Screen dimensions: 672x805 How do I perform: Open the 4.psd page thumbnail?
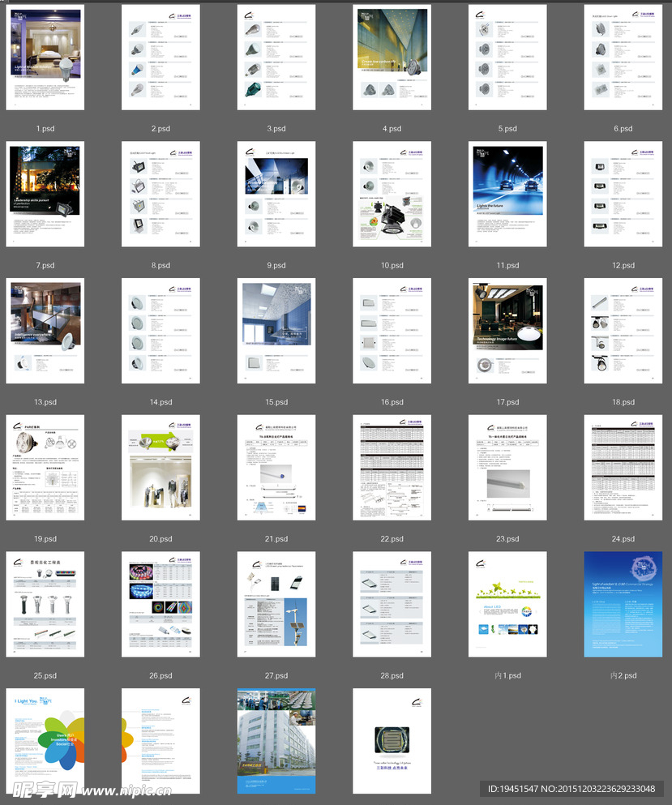pyautogui.click(x=392, y=58)
